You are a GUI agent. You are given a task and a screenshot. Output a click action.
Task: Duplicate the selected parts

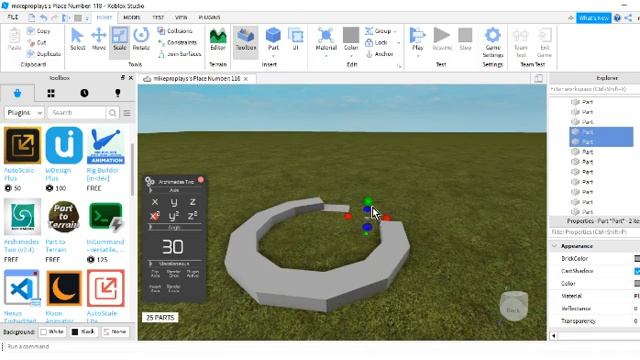tap(43, 54)
